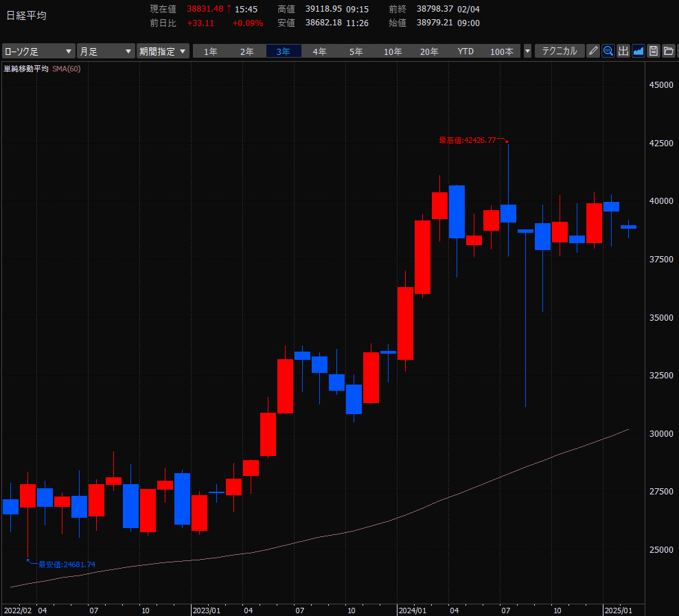Select the 10年 period tab

pyautogui.click(x=393, y=52)
